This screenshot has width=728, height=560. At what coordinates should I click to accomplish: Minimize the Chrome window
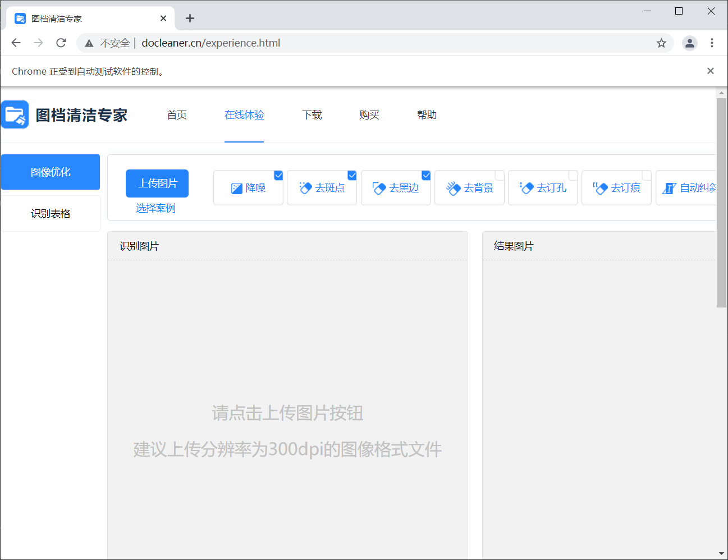(647, 11)
